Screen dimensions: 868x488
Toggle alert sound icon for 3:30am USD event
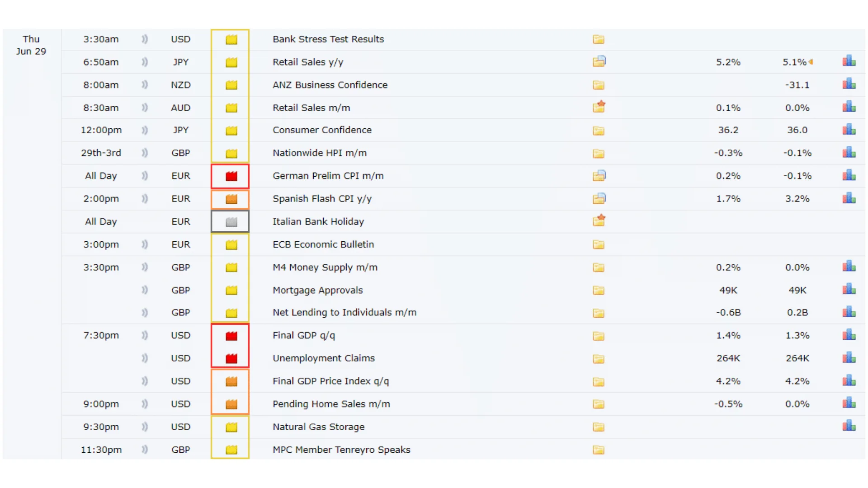coord(145,39)
